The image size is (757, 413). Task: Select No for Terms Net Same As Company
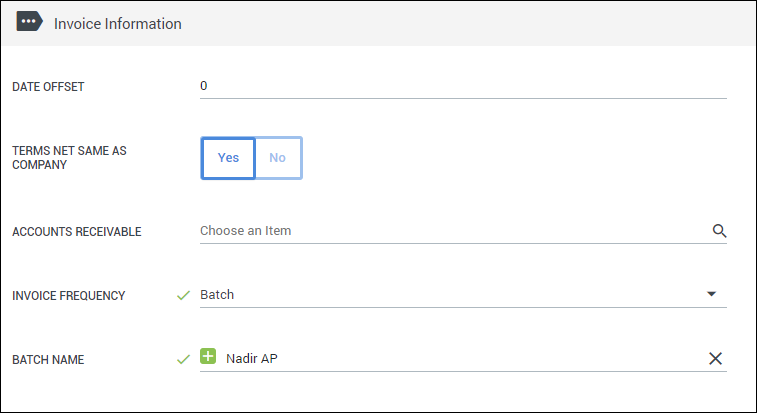pos(278,158)
